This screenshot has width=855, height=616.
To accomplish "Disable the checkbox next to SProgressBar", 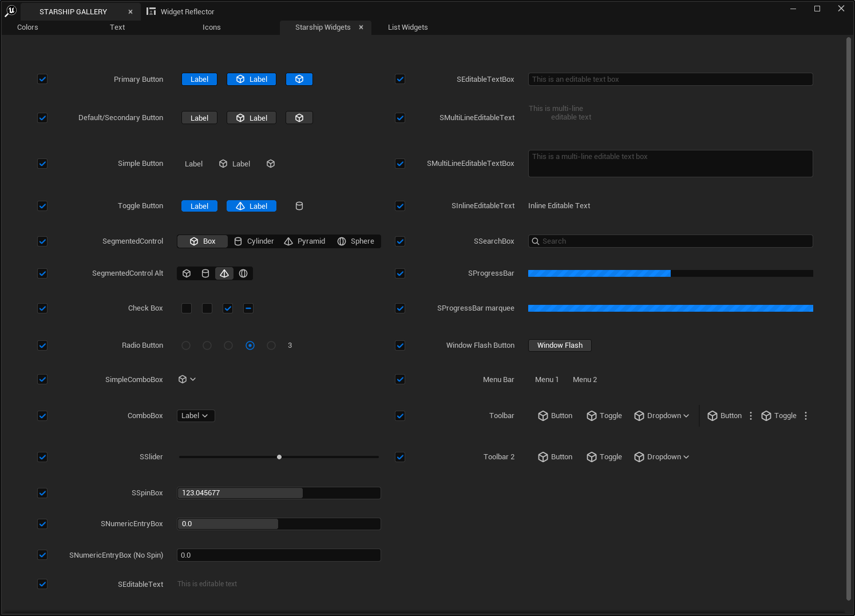I will 400,273.
